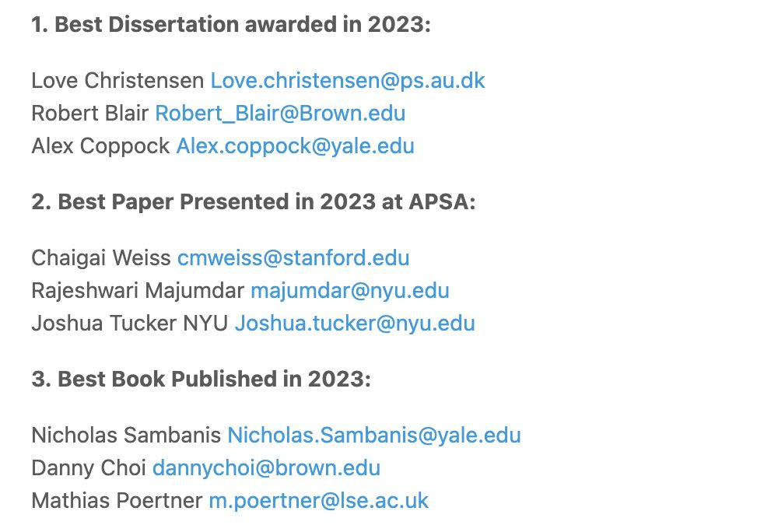Click the name Alex Coppock
The height and width of the screenshot is (532, 764).
click(x=100, y=146)
